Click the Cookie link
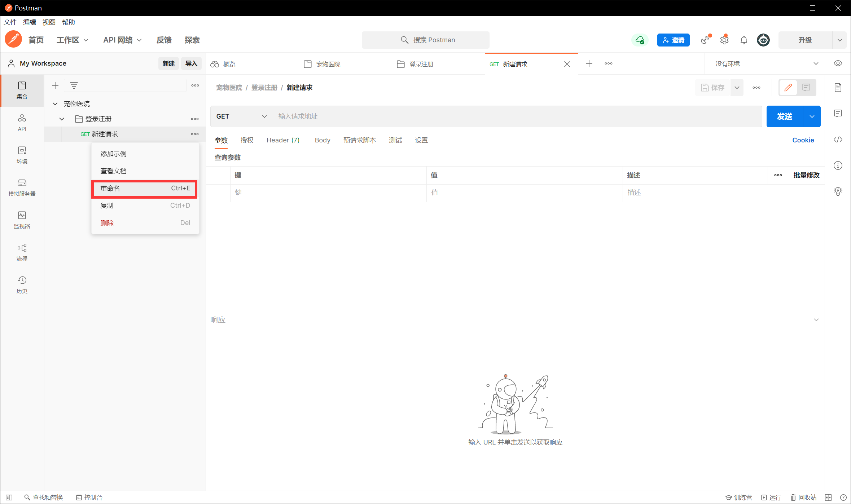This screenshot has height=504, width=851. click(803, 140)
